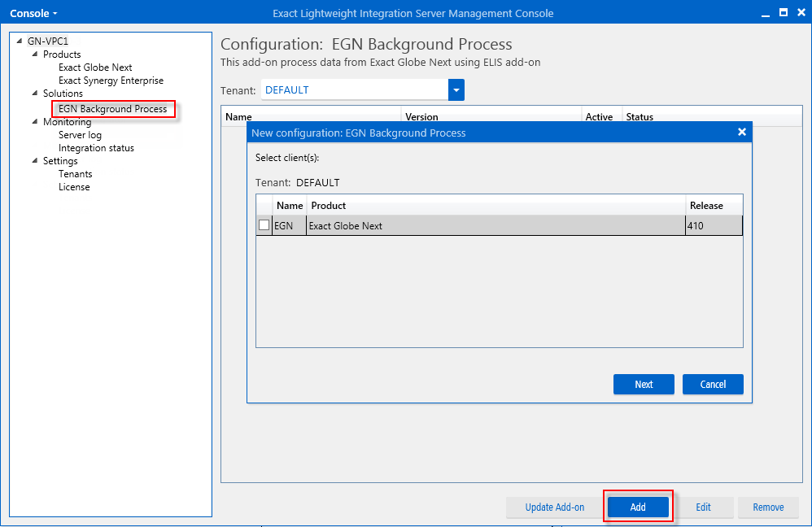Open License settings
This screenshot has width=812, height=527.
coord(74,187)
